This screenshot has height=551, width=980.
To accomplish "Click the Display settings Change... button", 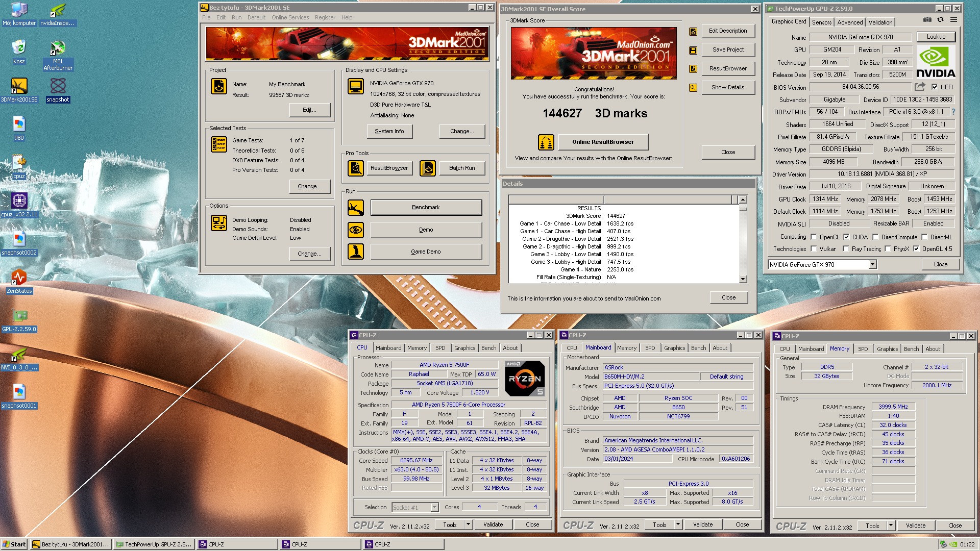I will pyautogui.click(x=462, y=131).
